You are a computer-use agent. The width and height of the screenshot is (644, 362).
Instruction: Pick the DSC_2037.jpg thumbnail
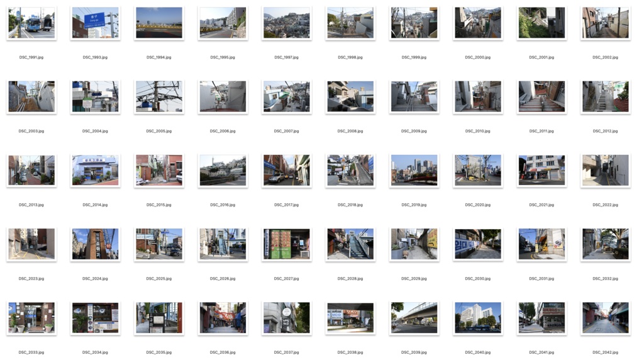[x=287, y=318]
